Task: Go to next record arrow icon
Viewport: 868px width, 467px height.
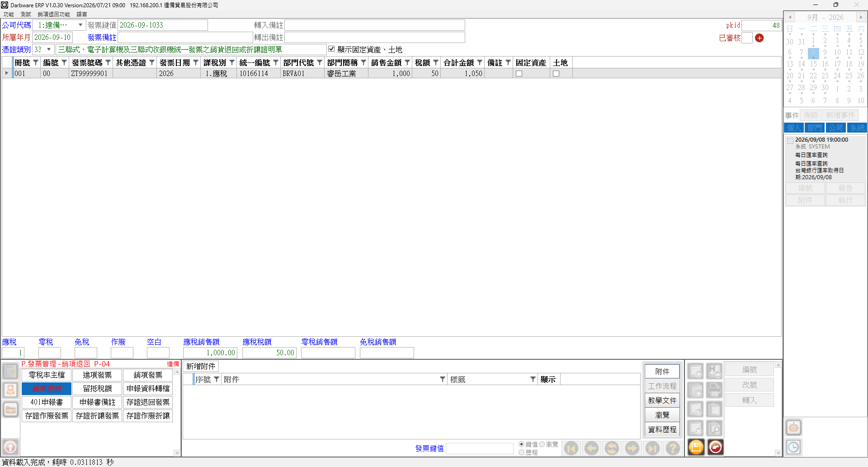Action: 632,448
